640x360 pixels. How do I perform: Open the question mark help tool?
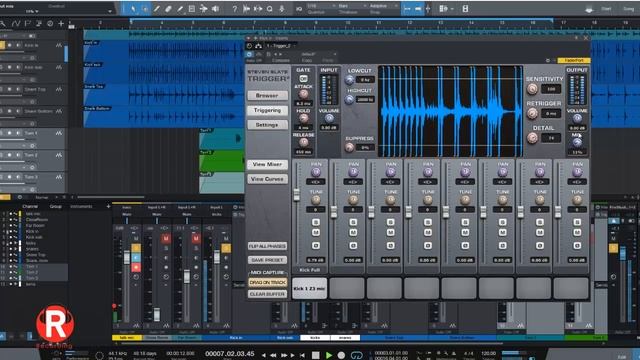[x=234, y=9]
